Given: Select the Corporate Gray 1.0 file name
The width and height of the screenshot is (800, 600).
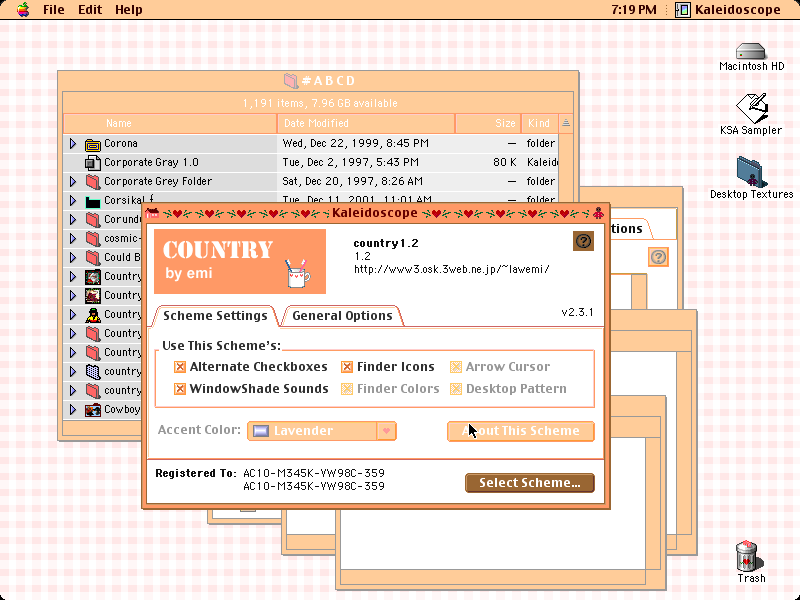Looking at the screenshot, I should [x=151, y=163].
